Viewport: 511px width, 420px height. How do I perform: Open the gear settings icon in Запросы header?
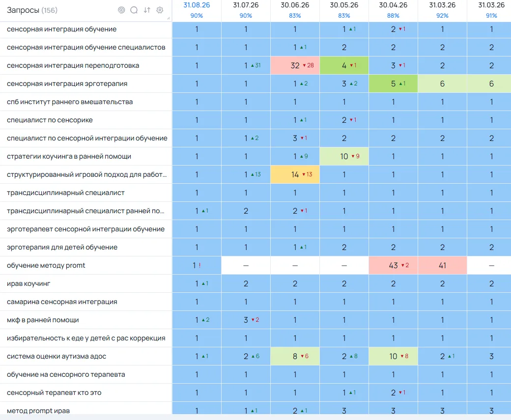(x=160, y=10)
